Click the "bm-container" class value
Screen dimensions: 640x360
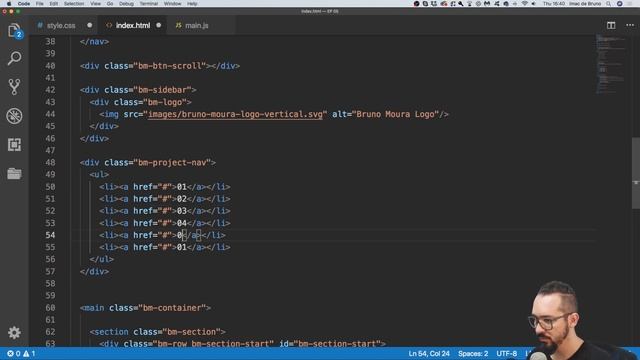[172, 308]
